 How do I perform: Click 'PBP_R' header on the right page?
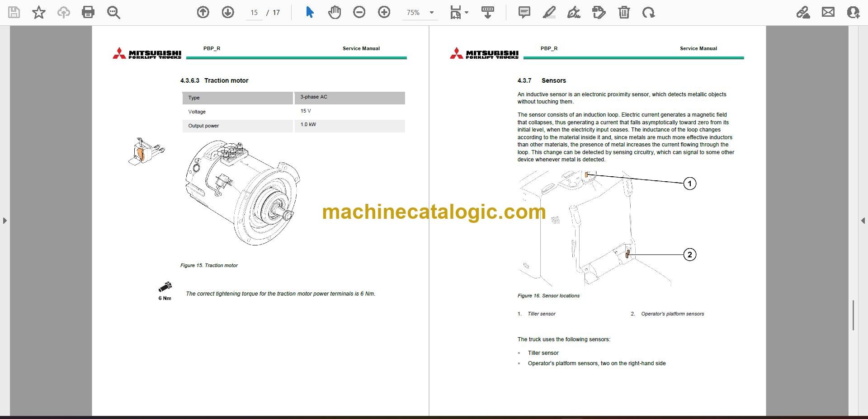click(x=549, y=48)
